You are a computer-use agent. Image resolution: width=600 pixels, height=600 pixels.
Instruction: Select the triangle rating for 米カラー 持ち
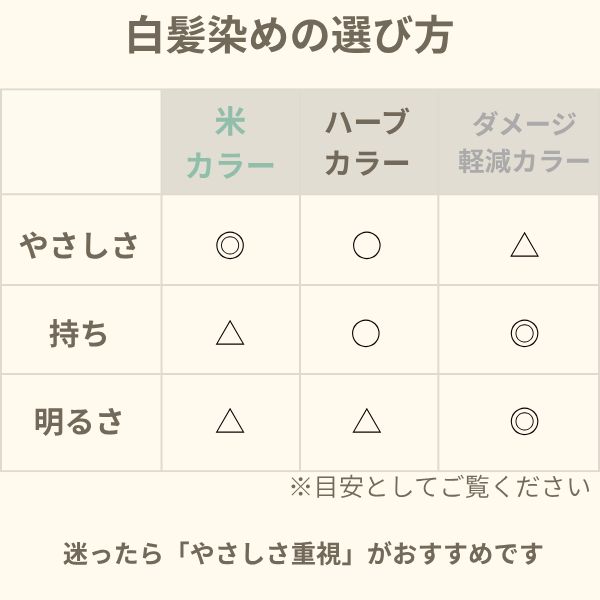pos(230,333)
